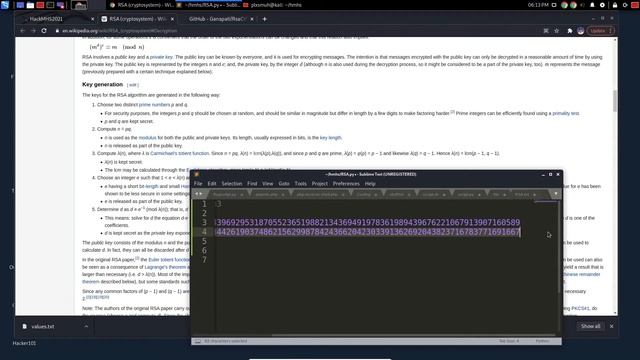This screenshot has width=640, height=360.
Task: Open the values.txt downloaded file
Action: (x=43, y=327)
